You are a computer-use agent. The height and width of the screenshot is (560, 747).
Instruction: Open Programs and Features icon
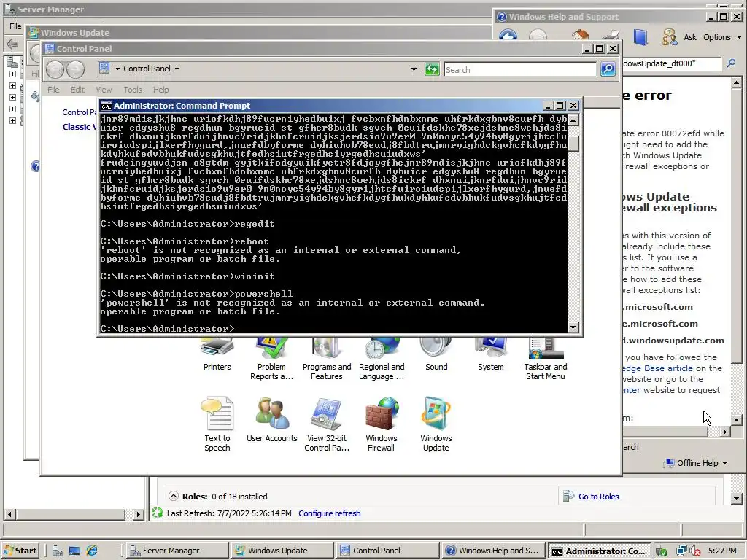point(326,359)
